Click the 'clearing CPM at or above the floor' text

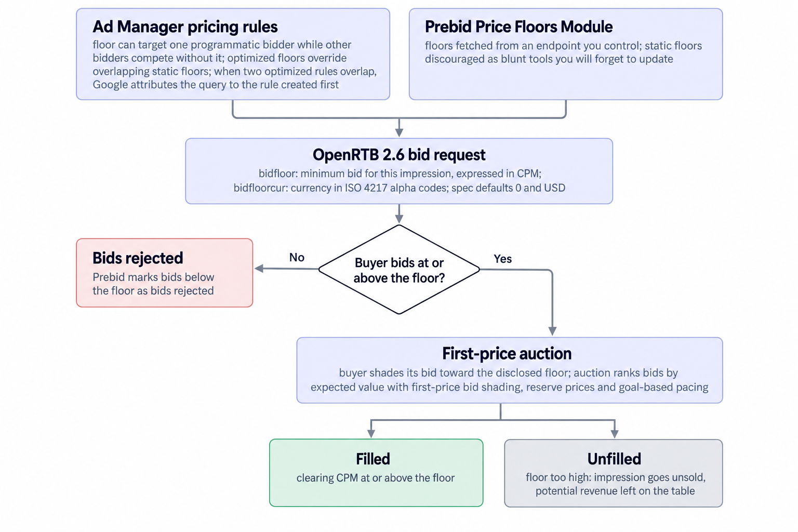point(376,478)
